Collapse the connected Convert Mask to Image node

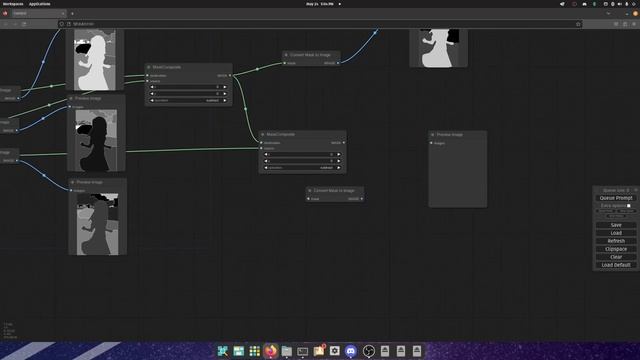pos(286,55)
